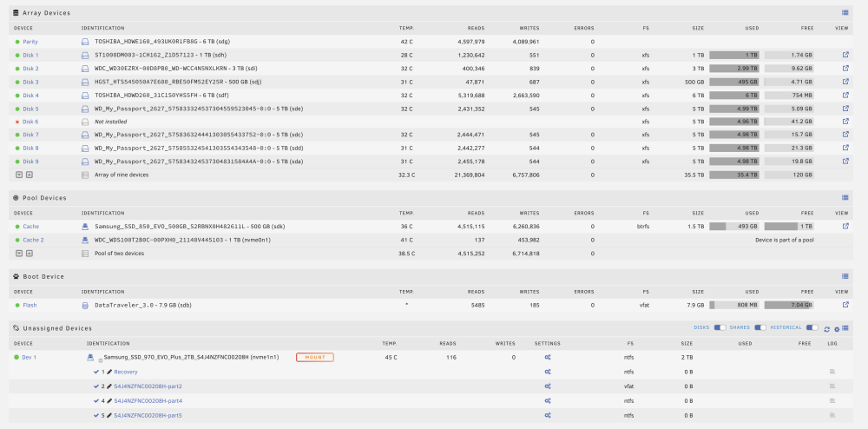Open settings gears for part4 partition

(x=548, y=400)
